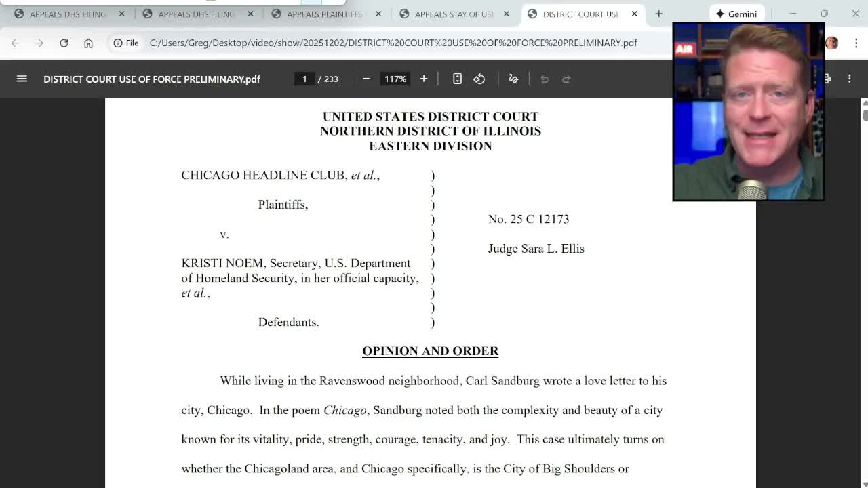Click CHICAGO HEADLINE CLUB plaintiff name
The height and width of the screenshot is (488, 868).
pos(264,175)
